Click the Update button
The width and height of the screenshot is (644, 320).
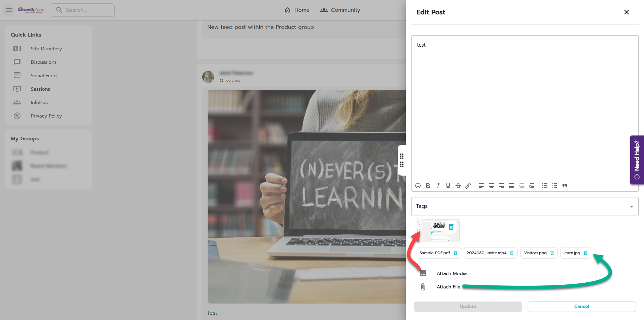coord(468,307)
